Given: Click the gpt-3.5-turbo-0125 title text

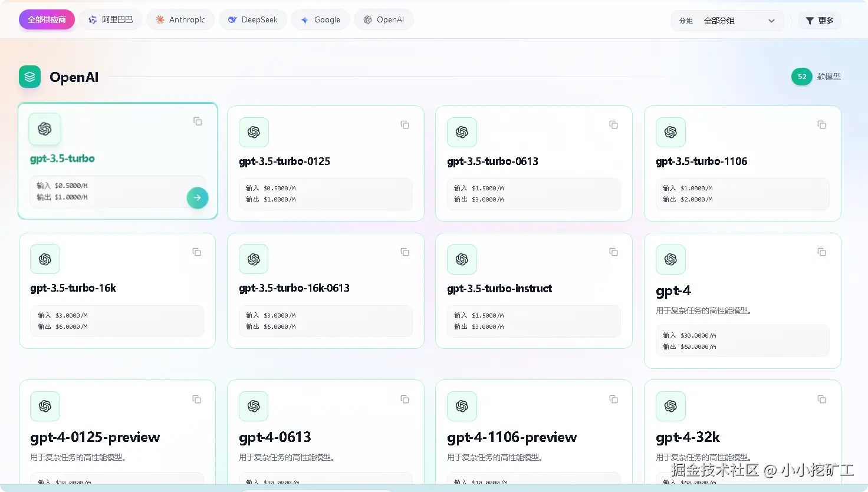Looking at the screenshot, I should pyautogui.click(x=284, y=161).
